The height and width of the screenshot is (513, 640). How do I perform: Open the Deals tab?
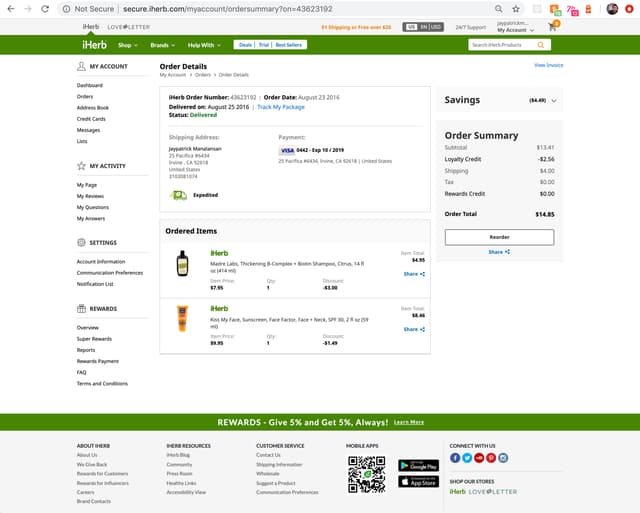point(245,45)
